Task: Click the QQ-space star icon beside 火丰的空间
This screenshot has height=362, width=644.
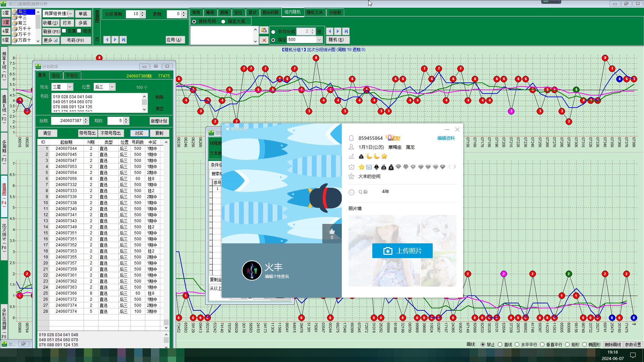Action: point(351,176)
